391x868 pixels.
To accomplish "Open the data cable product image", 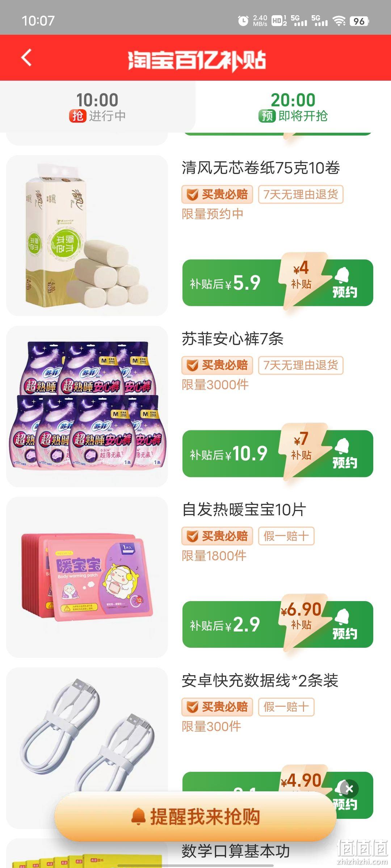I will click(87, 748).
